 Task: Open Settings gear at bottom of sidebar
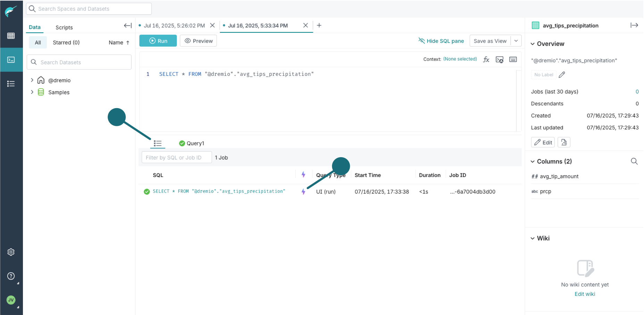pos(11,252)
